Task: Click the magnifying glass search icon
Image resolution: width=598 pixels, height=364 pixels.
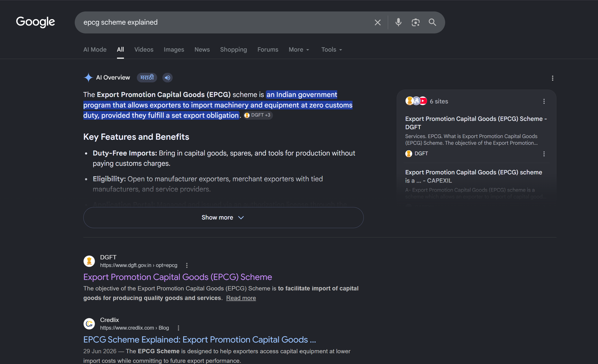Action: (x=432, y=22)
